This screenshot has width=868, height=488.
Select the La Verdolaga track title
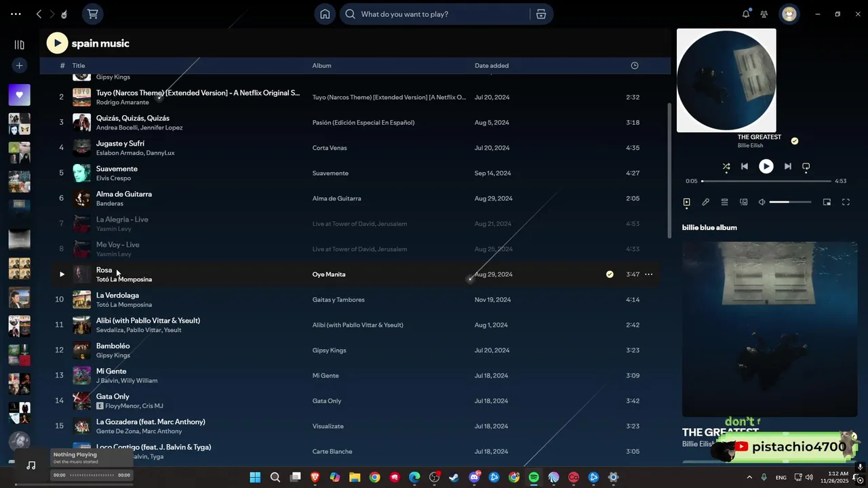click(x=117, y=296)
